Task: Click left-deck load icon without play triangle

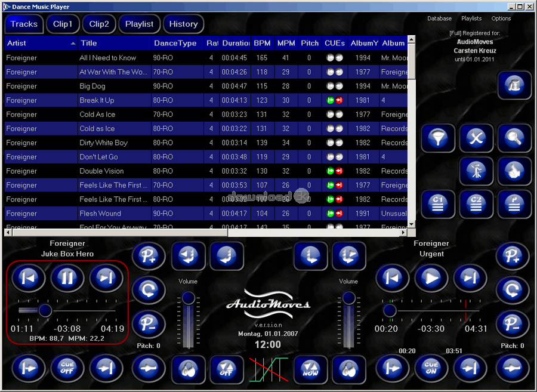Action: click(x=227, y=256)
